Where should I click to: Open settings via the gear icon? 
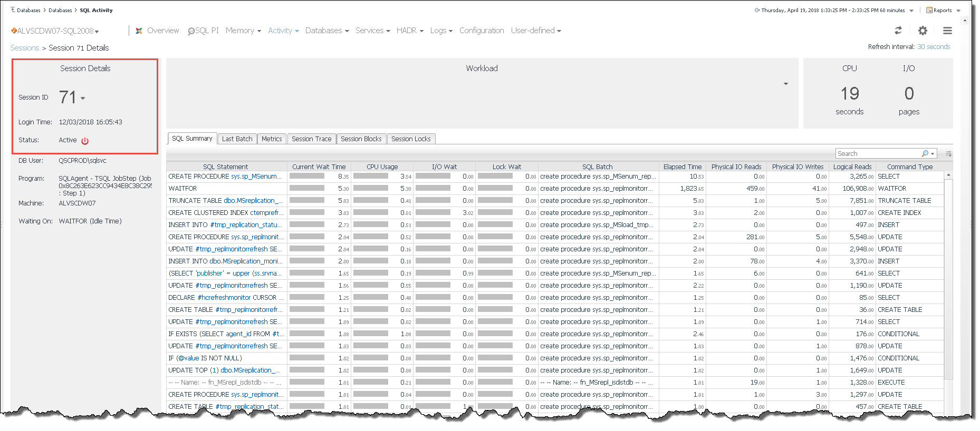pos(923,31)
